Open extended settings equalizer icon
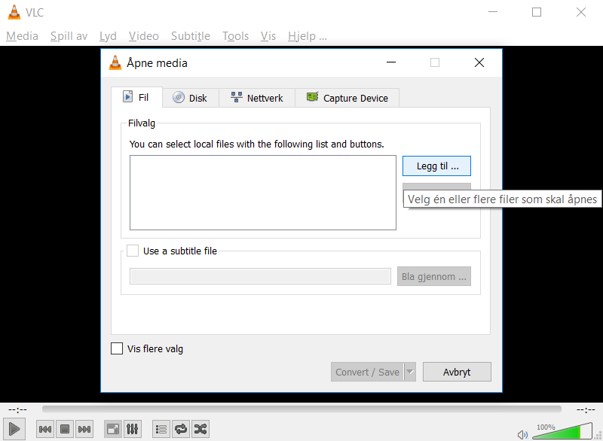 click(132, 429)
